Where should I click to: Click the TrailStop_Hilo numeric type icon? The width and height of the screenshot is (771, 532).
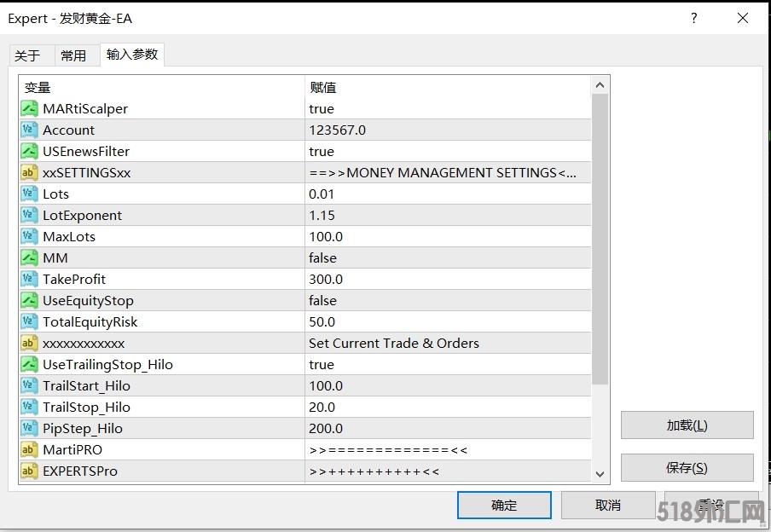pos(29,408)
